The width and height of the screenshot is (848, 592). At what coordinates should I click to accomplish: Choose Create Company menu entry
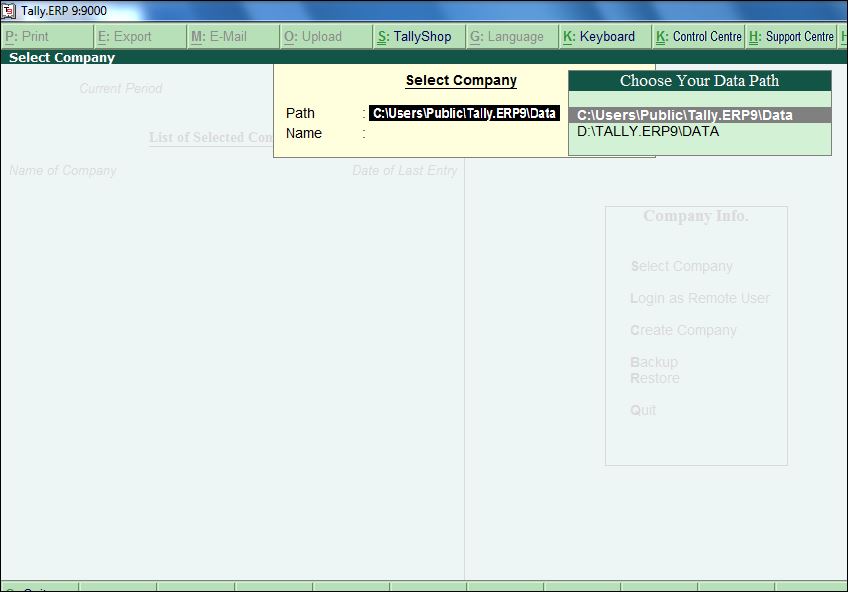click(x=683, y=330)
